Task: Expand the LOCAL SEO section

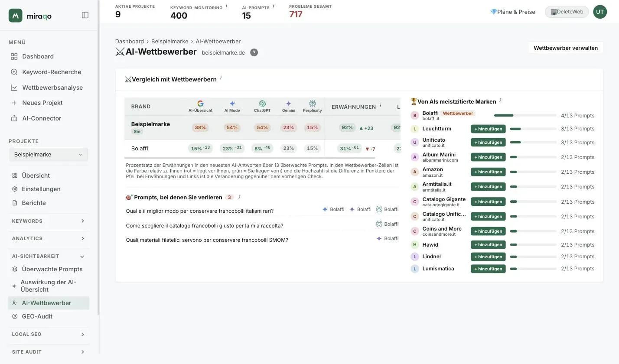Action: (49, 334)
